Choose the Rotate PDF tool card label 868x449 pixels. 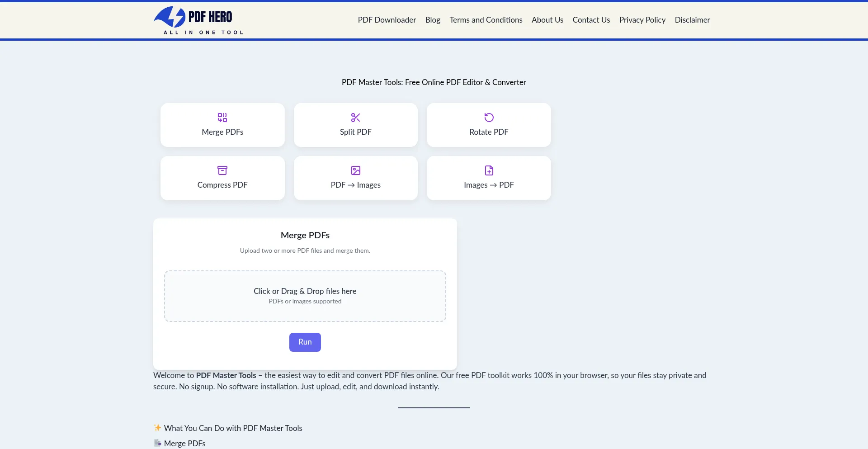489,132
